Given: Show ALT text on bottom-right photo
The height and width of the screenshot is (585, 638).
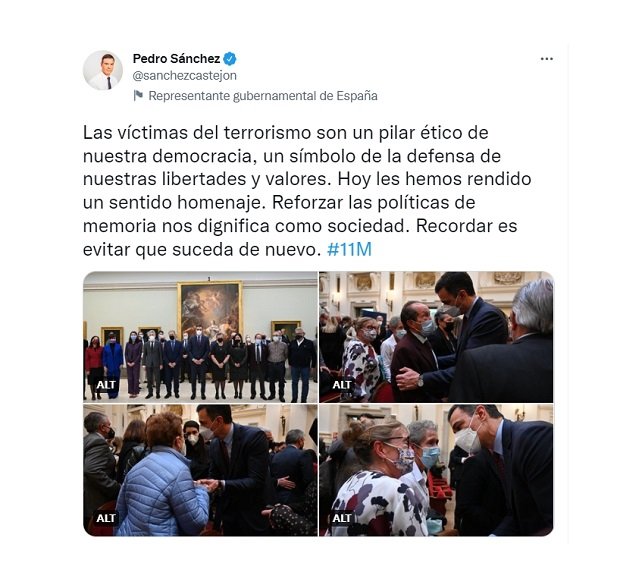Looking at the screenshot, I should click(x=342, y=518).
